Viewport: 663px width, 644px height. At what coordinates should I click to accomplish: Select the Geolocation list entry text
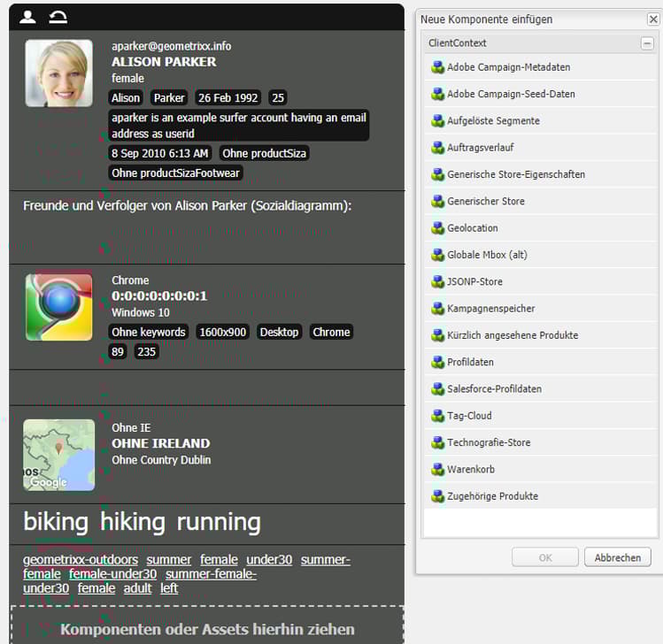pyautogui.click(x=473, y=228)
